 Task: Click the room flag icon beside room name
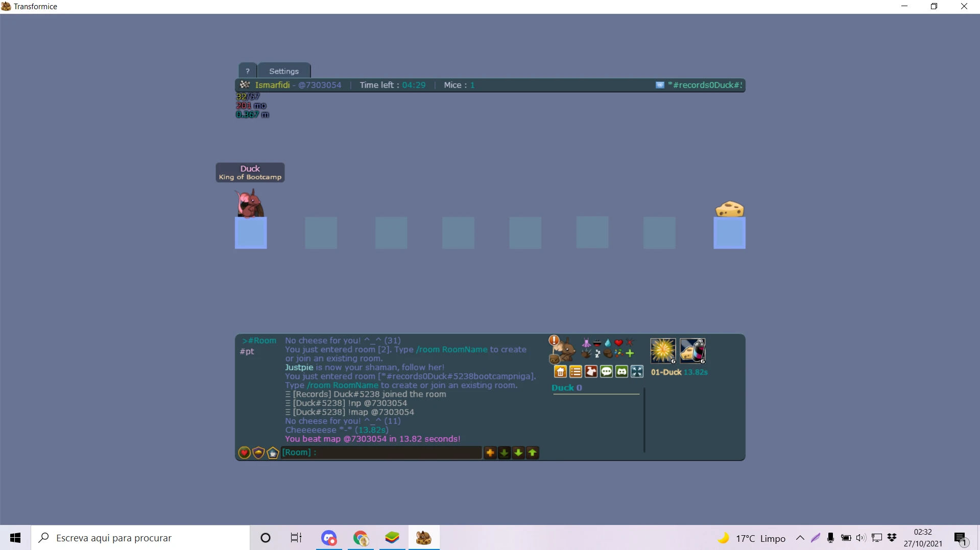pos(660,85)
